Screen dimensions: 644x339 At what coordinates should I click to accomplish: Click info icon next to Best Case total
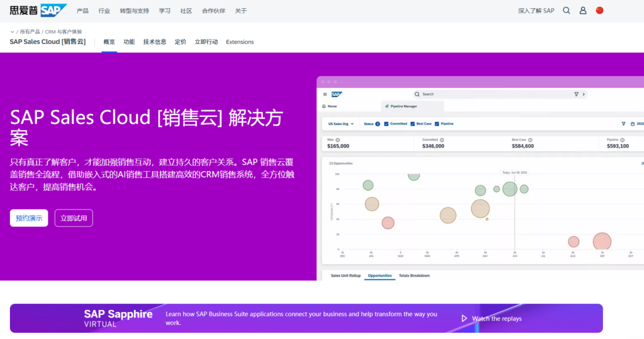click(x=530, y=140)
